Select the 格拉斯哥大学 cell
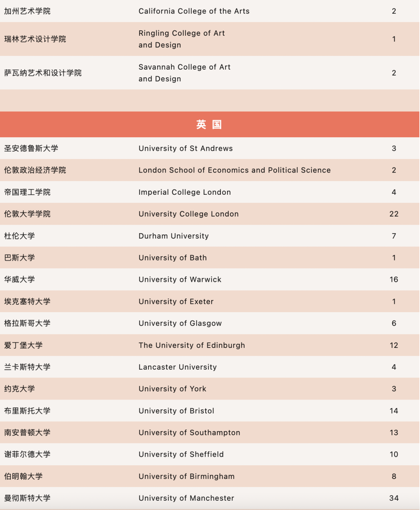 pyautogui.click(x=27, y=323)
